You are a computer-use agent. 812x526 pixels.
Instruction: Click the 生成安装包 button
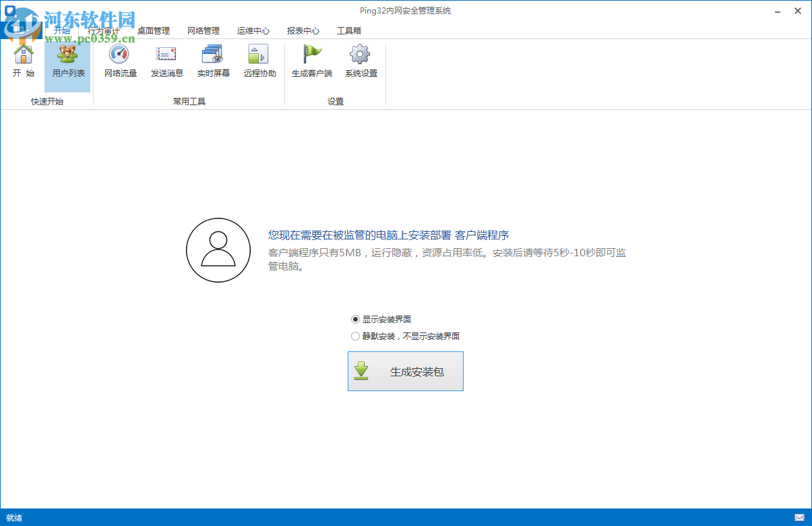click(405, 371)
